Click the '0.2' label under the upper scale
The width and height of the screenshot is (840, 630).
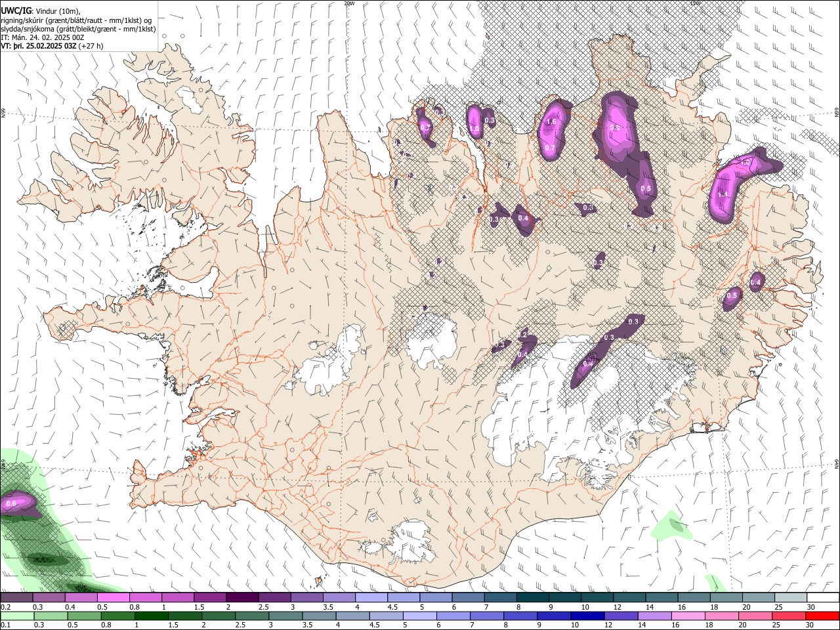tap(5, 607)
